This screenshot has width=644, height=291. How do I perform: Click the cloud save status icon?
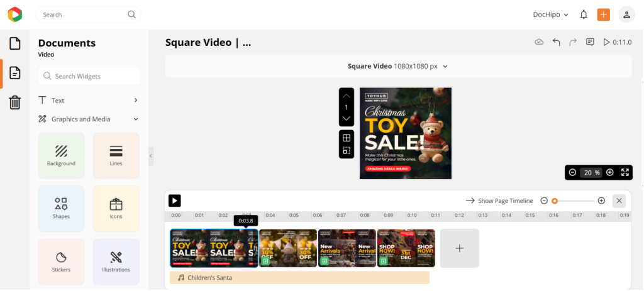pyautogui.click(x=539, y=42)
